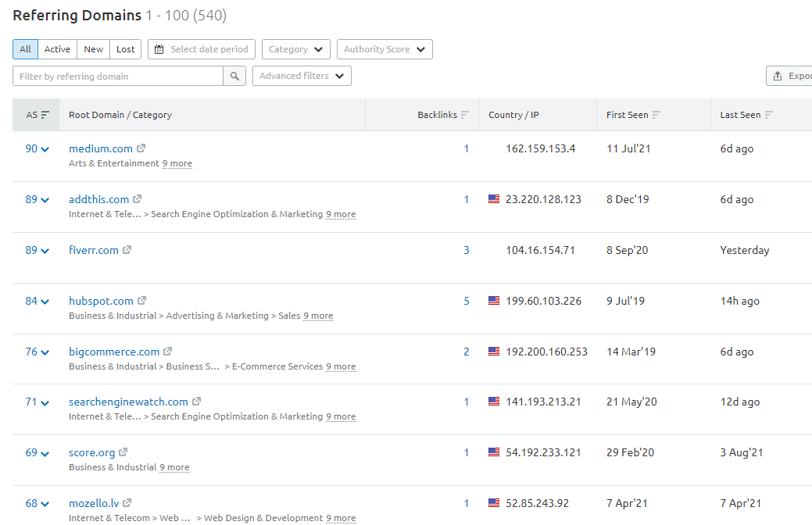Screen dimensions: 812x525
Task: Click US flag for mozello.lv row
Action: (x=494, y=503)
